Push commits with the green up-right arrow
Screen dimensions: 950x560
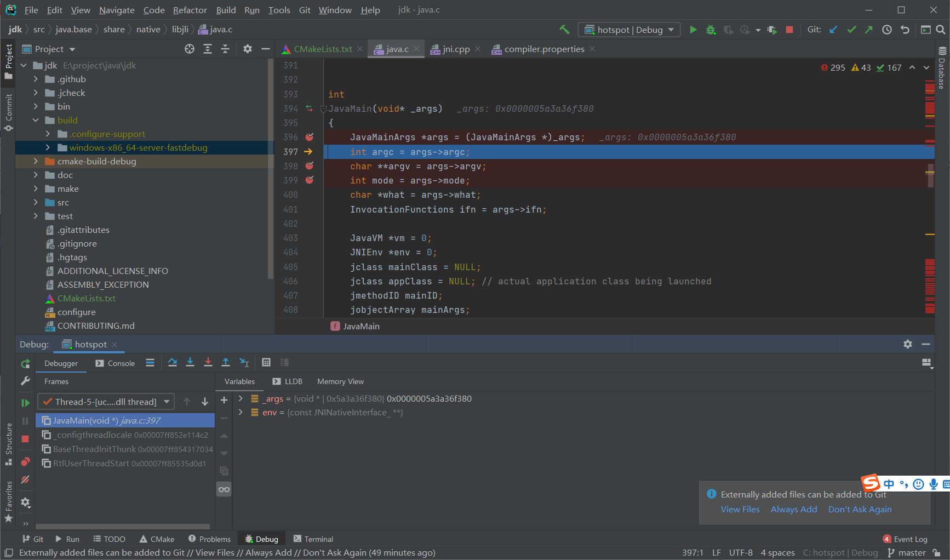(869, 30)
